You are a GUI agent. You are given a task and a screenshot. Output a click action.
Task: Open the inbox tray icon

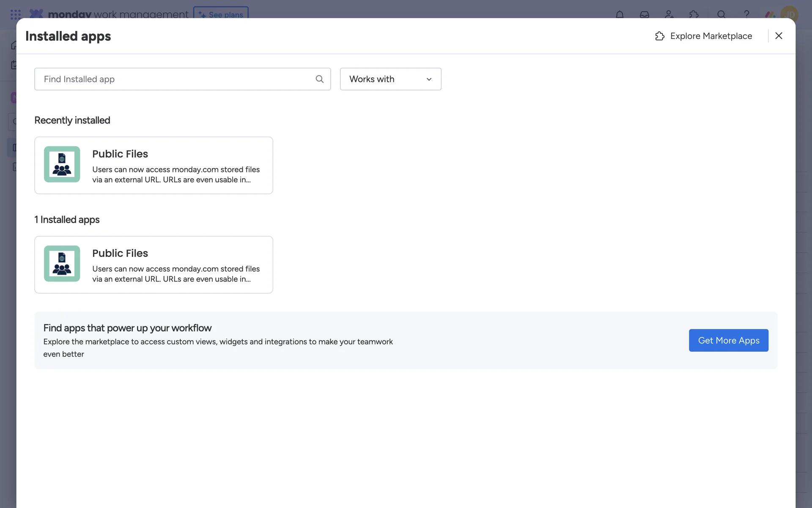644,14
